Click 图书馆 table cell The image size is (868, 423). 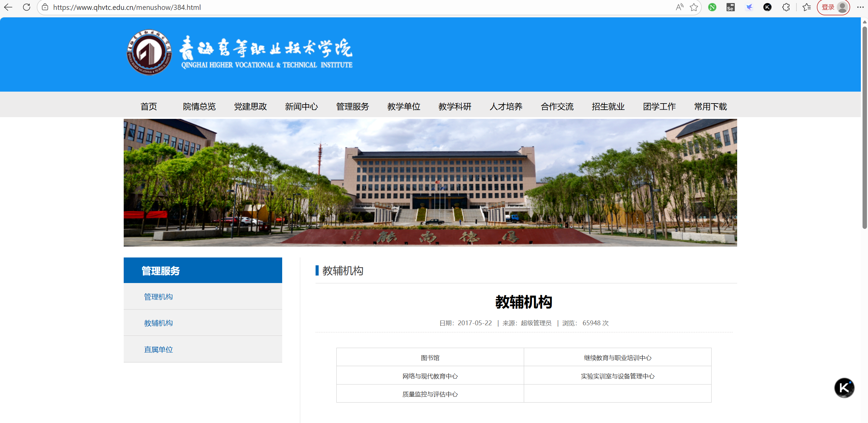(x=430, y=358)
